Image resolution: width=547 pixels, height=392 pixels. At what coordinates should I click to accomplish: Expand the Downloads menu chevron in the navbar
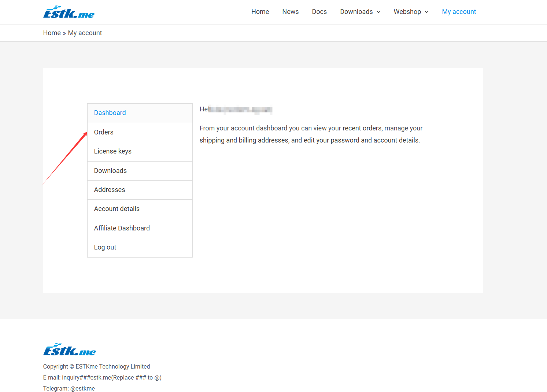point(378,12)
